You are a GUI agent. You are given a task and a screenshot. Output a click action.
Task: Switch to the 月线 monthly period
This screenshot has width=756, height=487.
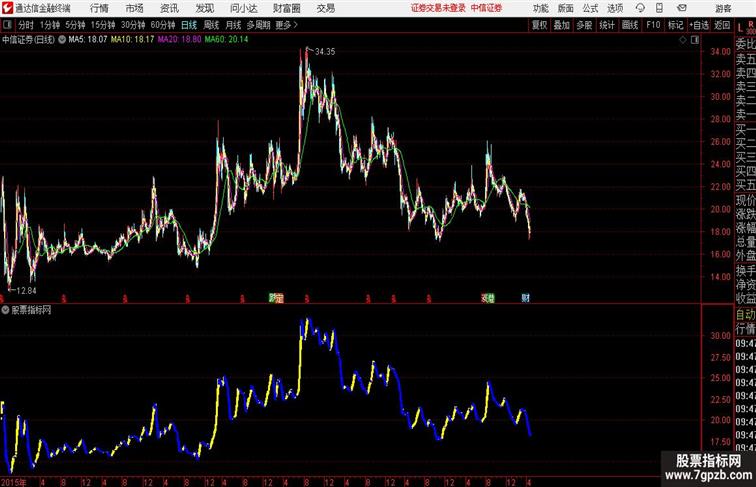pos(233,25)
